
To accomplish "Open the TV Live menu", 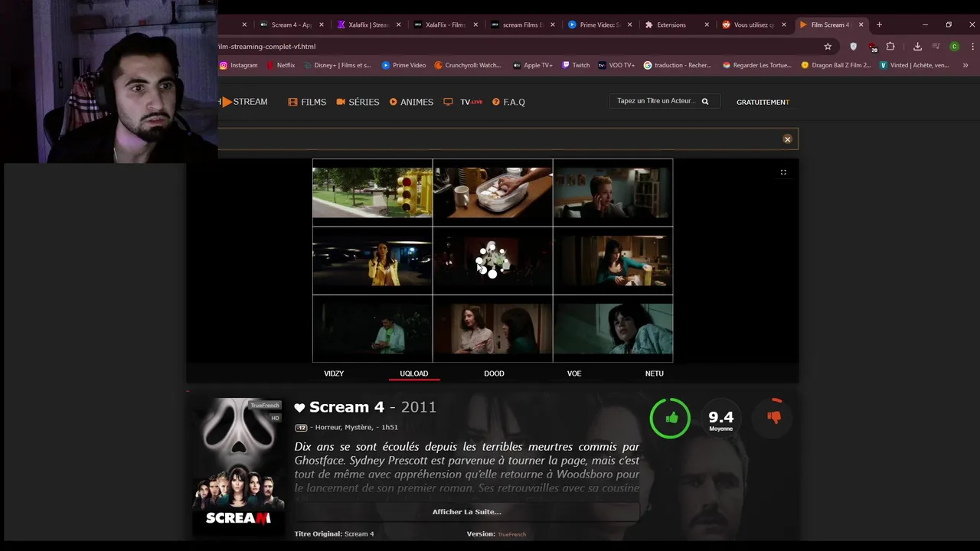I will 463,102.
